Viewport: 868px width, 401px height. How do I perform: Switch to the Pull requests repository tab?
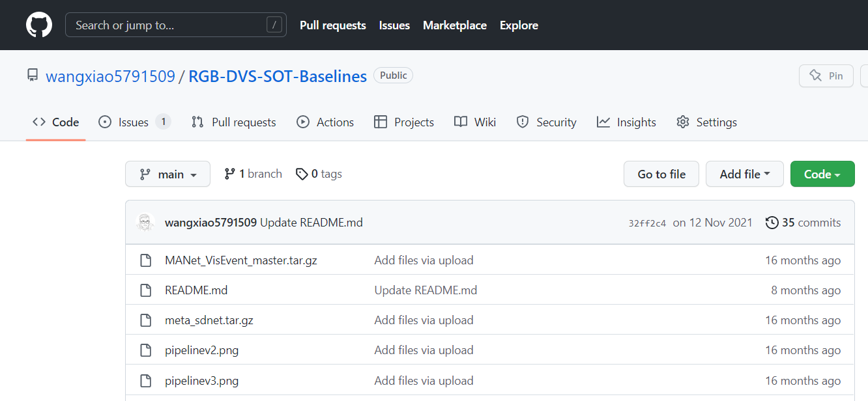pos(233,122)
